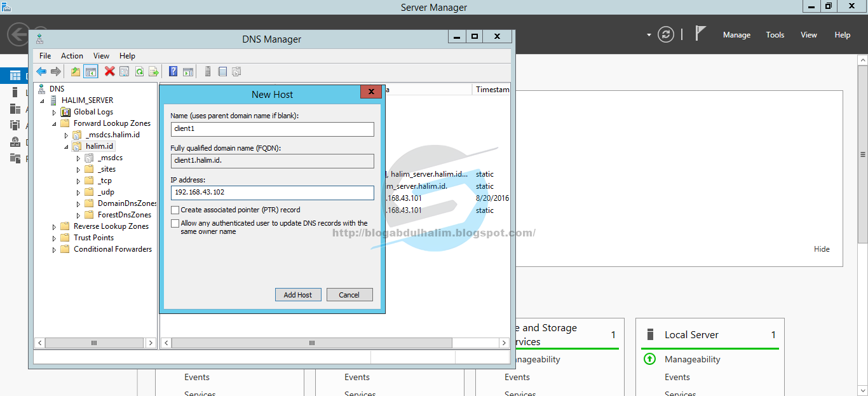Expand the _sites folder arrow
Screen dimensions: 868x396
click(x=78, y=169)
